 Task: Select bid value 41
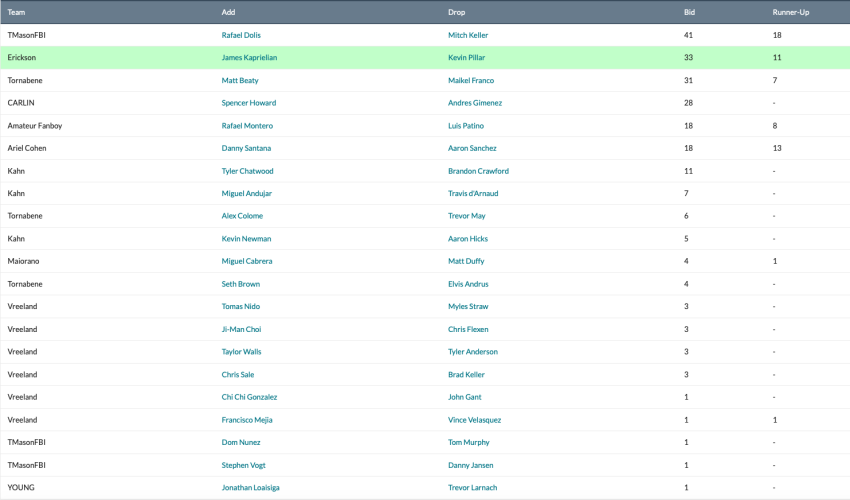(688, 35)
